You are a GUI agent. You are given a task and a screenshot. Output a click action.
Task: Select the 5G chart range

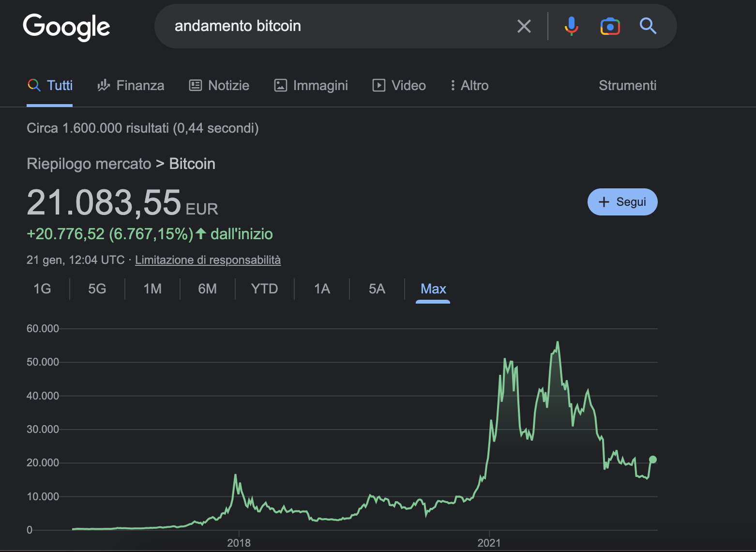pos(97,289)
